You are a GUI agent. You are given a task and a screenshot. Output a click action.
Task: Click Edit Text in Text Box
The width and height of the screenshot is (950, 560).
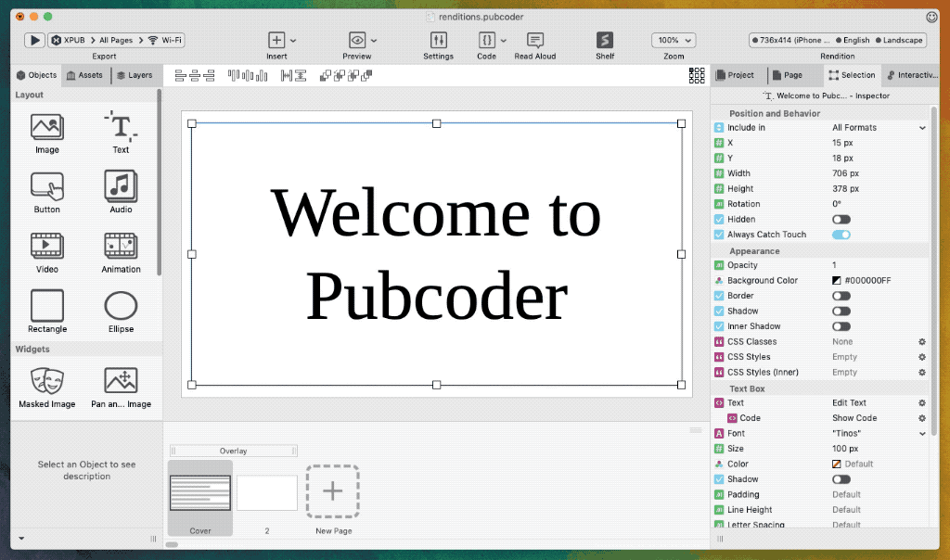tap(849, 402)
